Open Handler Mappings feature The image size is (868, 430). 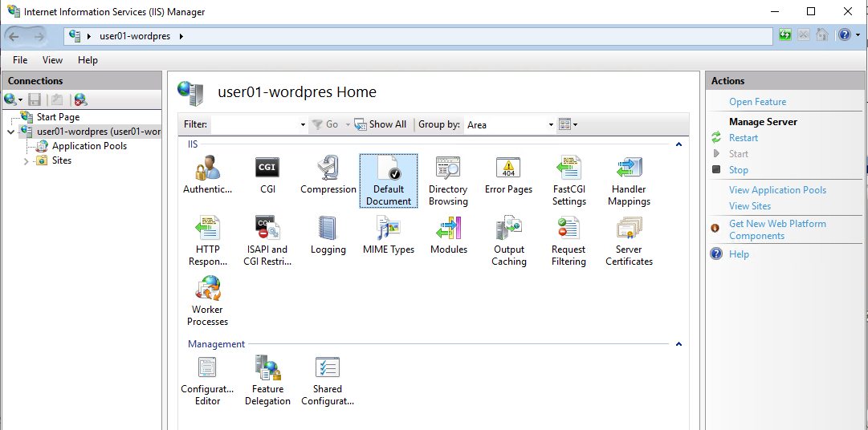[629, 181]
